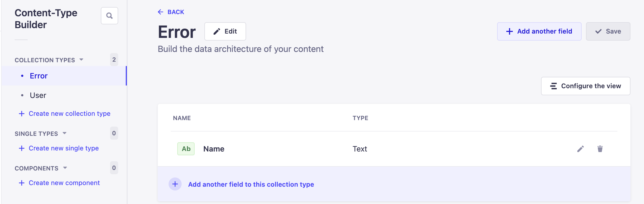Click the checkmark icon inside the Save button

coord(598,31)
